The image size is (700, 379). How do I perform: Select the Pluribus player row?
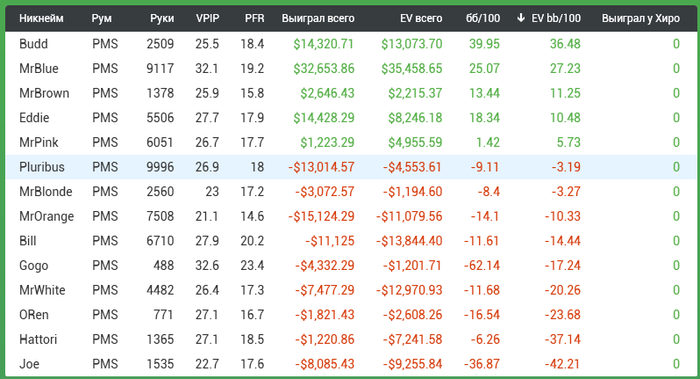click(350, 167)
